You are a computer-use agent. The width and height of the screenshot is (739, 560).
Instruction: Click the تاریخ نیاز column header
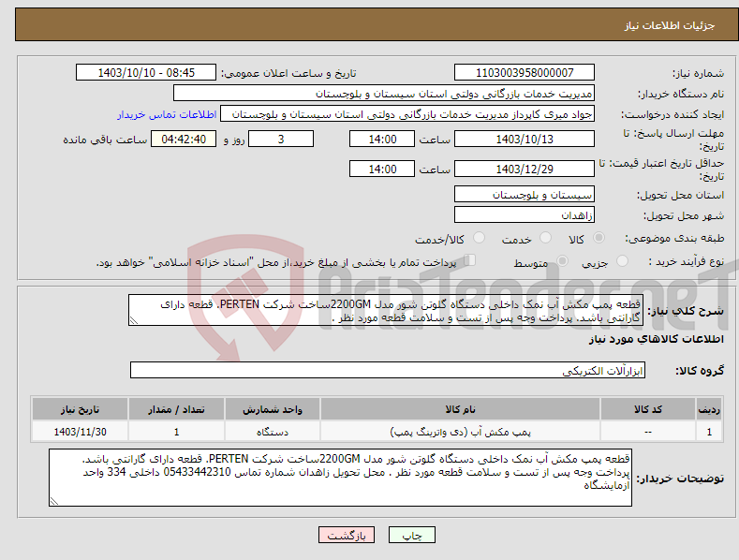pos(80,409)
